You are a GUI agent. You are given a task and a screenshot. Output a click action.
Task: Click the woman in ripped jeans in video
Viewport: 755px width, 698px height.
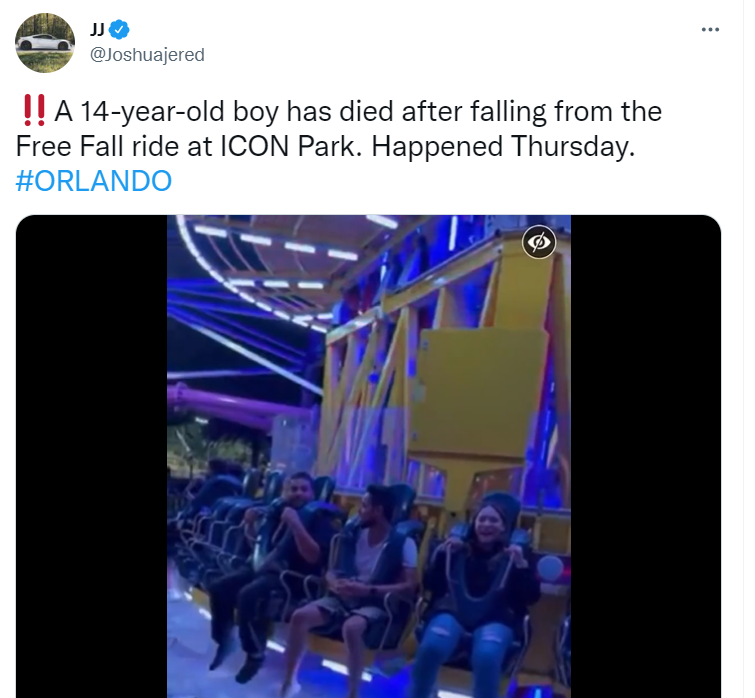pos(481,595)
